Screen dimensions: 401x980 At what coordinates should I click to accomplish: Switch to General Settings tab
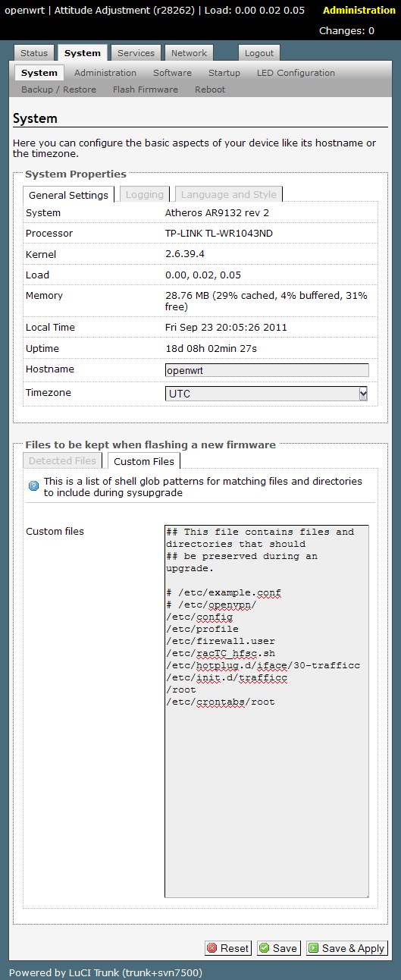(68, 195)
